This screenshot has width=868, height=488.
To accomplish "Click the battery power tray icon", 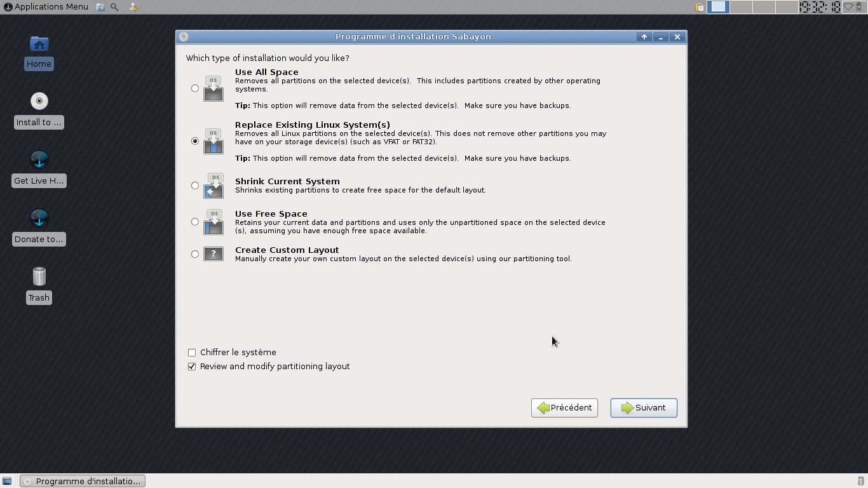I will [x=859, y=7].
